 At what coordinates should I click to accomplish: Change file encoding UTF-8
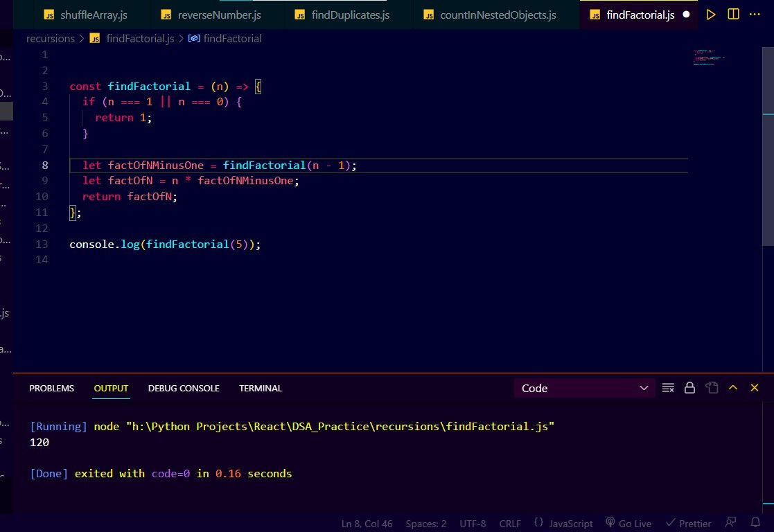pos(473,524)
